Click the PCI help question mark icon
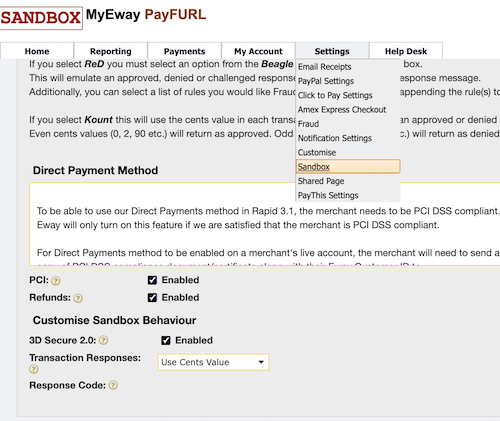500x421 pixels. tap(56, 281)
